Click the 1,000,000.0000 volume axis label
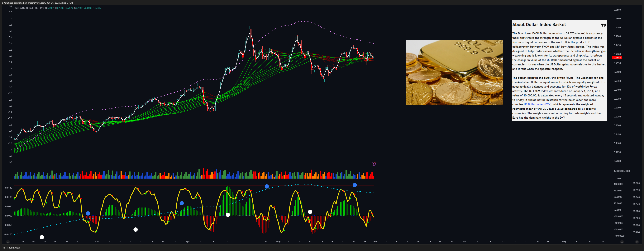 622,171
